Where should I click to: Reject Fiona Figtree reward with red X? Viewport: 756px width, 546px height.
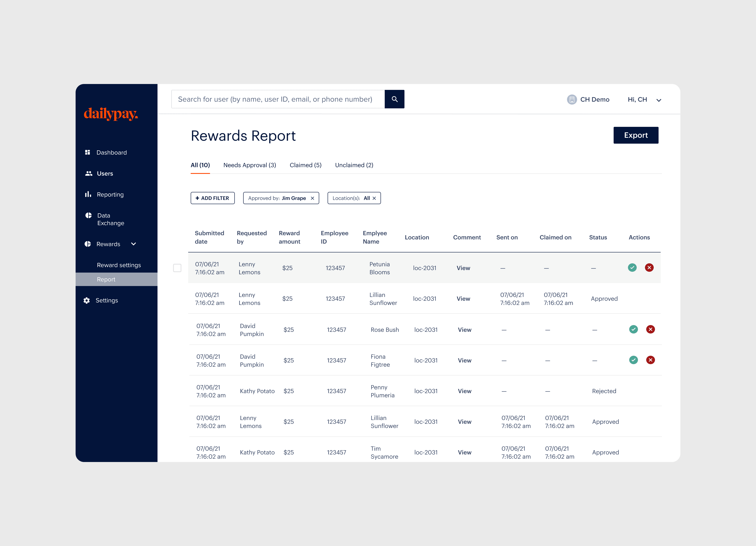[650, 360]
